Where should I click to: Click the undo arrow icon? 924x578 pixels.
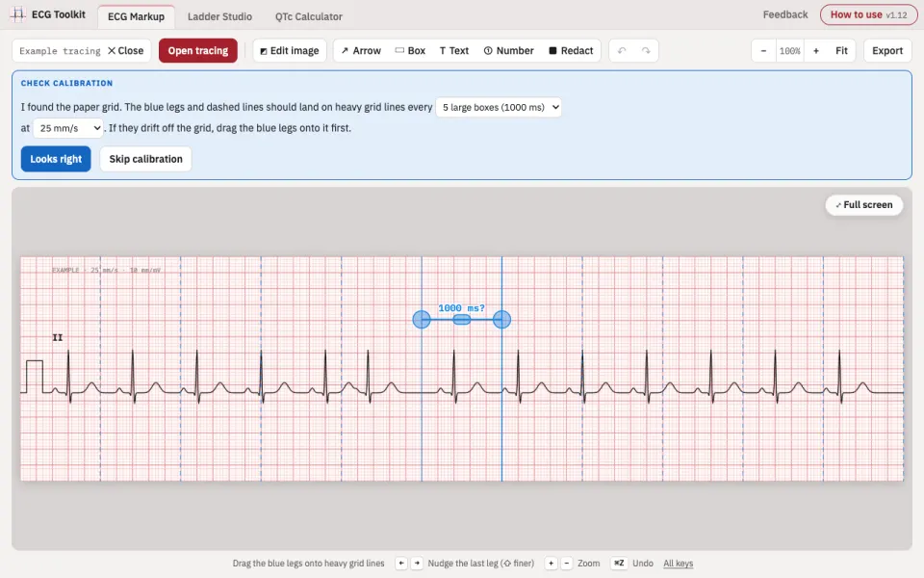622,51
